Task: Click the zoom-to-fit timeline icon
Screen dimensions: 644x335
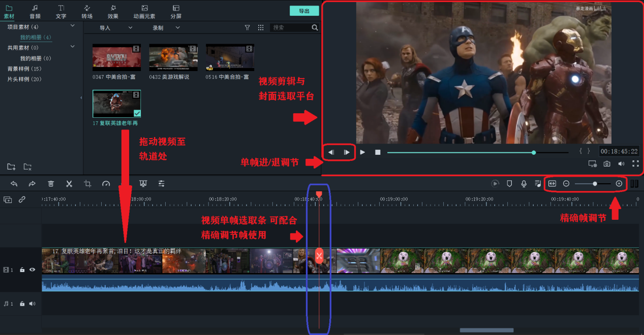Action: (x=553, y=183)
